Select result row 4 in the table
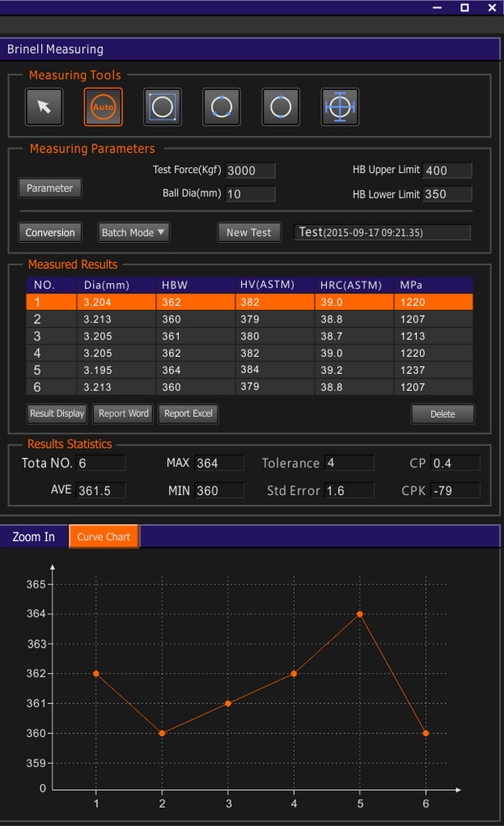 point(249,353)
